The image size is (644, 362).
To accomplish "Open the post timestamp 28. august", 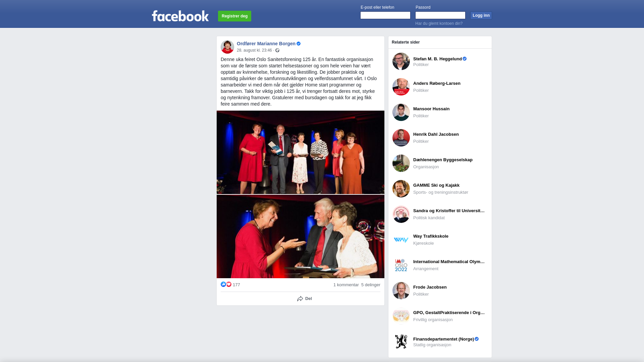I will (254, 50).
